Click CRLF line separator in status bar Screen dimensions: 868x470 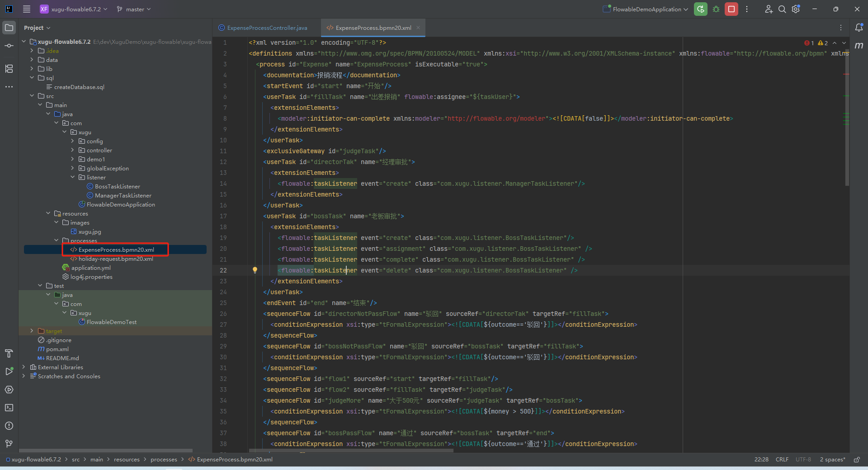pos(782,460)
